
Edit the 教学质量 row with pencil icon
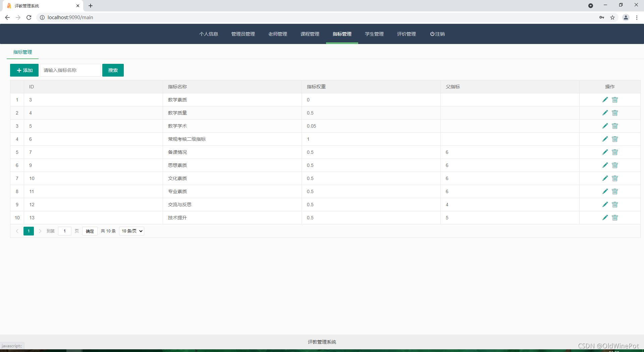[x=605, y=113]
